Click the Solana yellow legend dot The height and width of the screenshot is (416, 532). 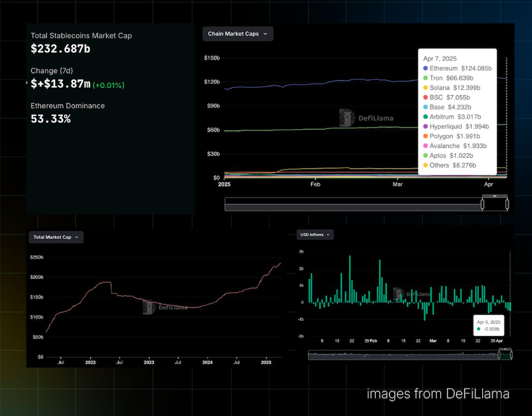click(425, 88)
